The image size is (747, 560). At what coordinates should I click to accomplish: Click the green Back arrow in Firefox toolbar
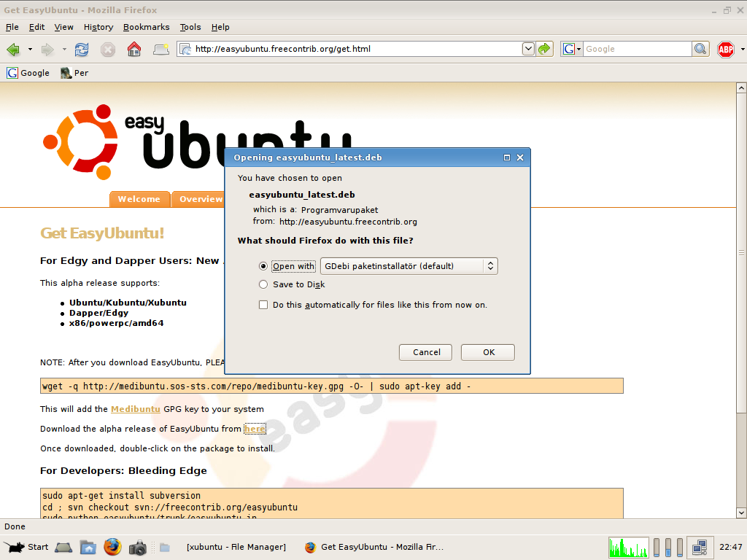point(13,49)
